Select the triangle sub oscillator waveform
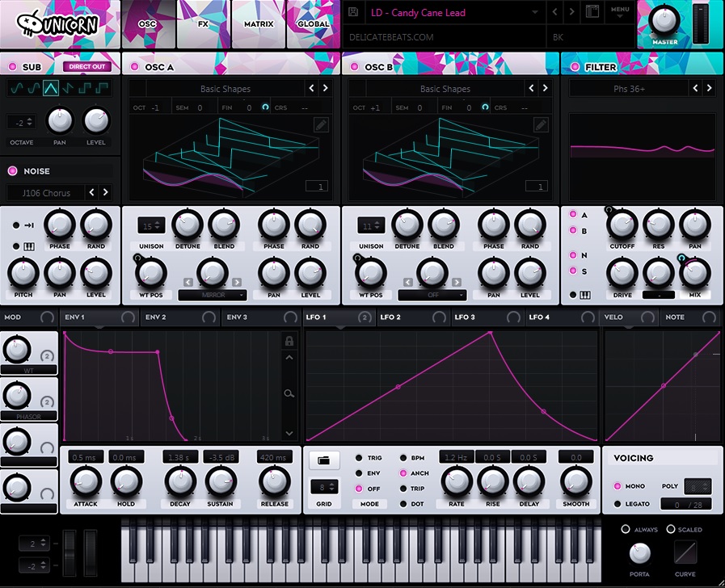 50,89
